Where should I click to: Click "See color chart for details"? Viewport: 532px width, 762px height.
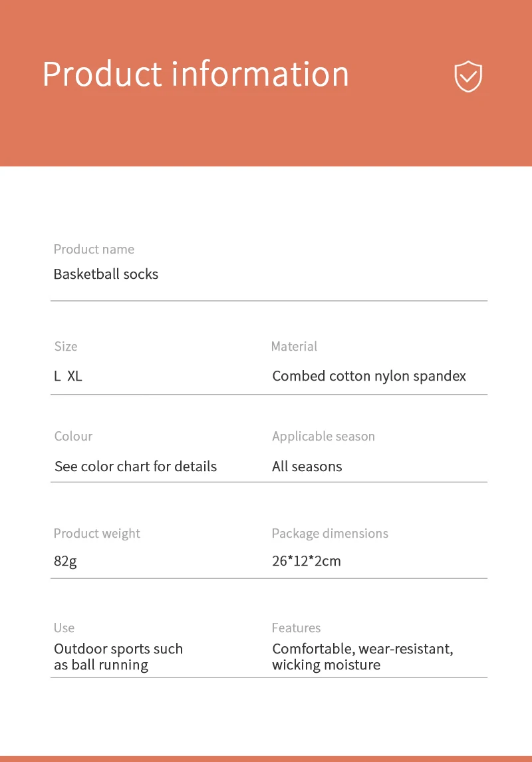(136, 467)
